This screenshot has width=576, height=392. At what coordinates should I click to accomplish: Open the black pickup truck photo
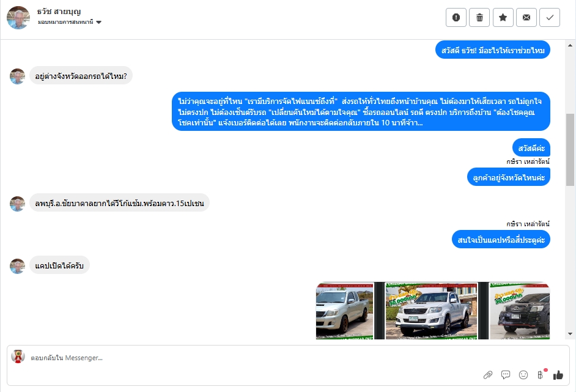[x=520, y=311]
